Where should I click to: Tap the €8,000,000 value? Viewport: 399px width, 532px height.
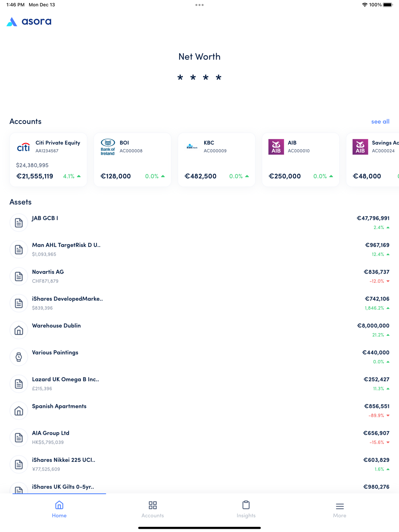[x=373, y=325]
